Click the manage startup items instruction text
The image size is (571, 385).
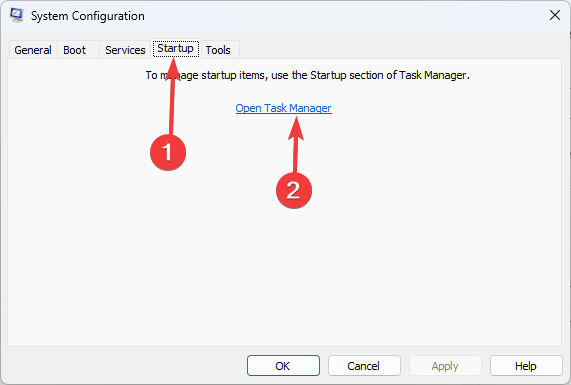(307, 75)
